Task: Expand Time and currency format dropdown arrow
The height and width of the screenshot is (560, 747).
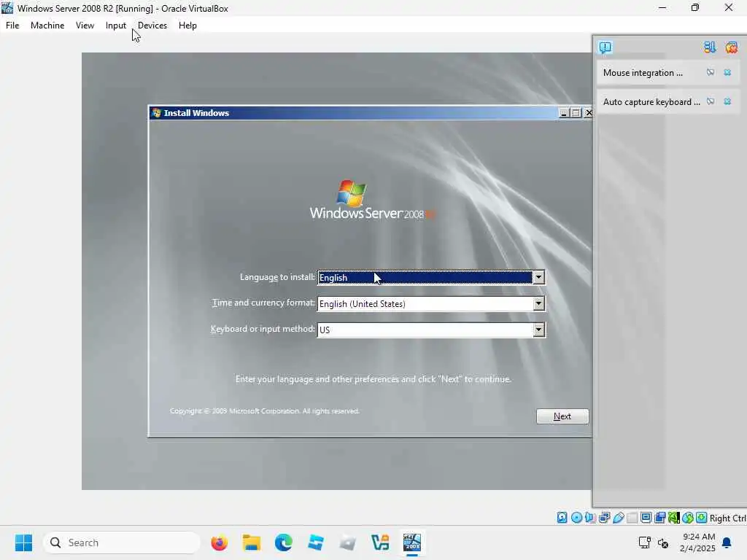Action: [x=538, y=303]
